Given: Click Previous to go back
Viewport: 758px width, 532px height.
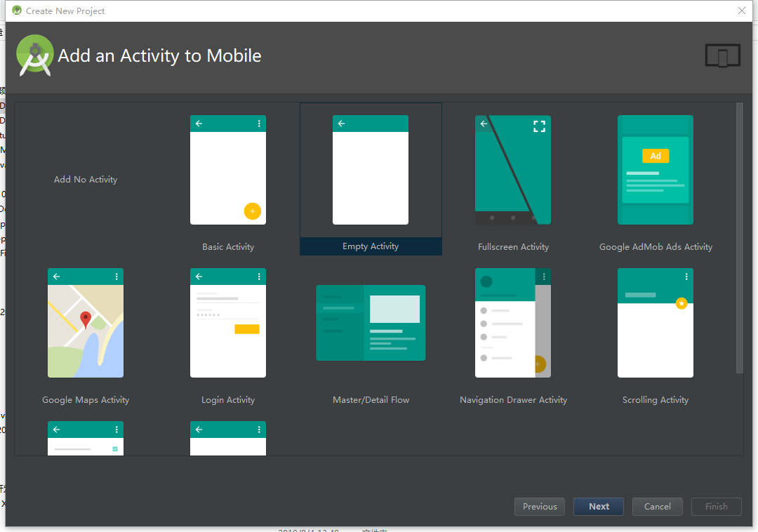Looking at the screenshot, I should tap(539, 506).
